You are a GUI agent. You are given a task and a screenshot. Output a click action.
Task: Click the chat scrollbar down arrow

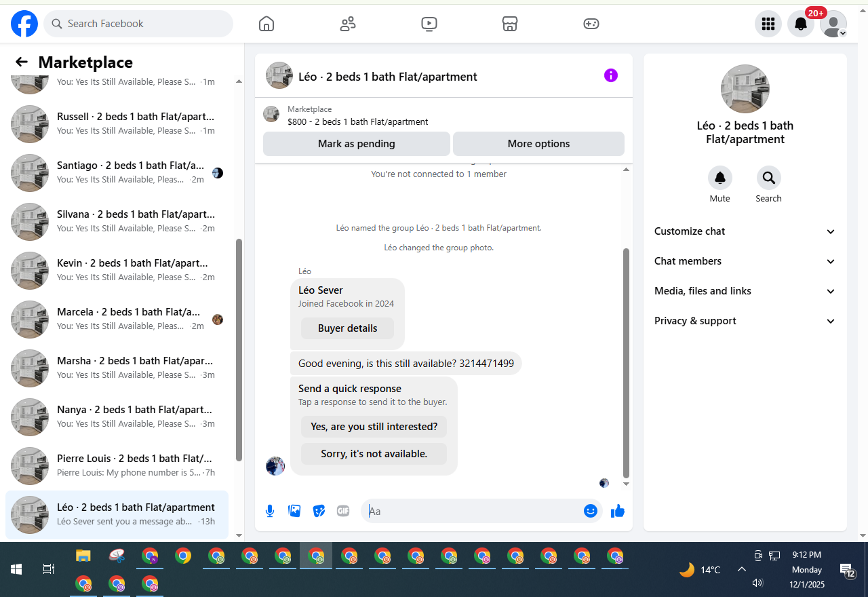[x=626, y=484]
